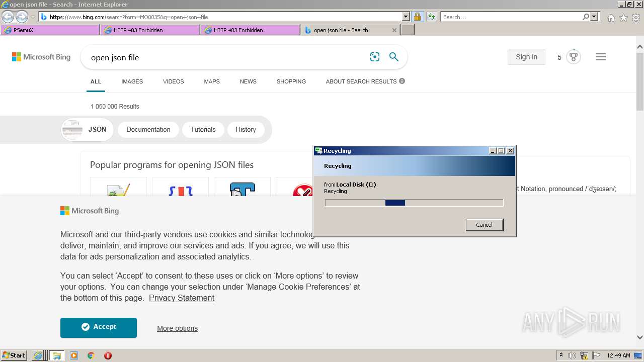Open the red Opera taskbar icon
Viewport: 644px width, 362px height.
point(108,355)
